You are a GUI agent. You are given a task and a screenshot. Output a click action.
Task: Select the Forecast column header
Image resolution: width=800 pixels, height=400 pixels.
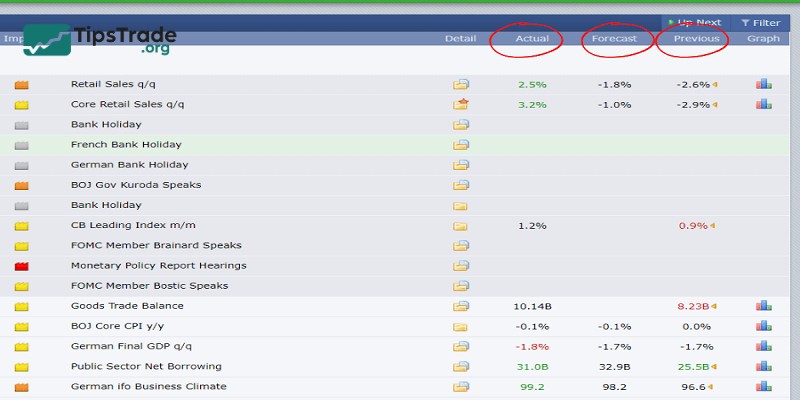click(614, 39)
